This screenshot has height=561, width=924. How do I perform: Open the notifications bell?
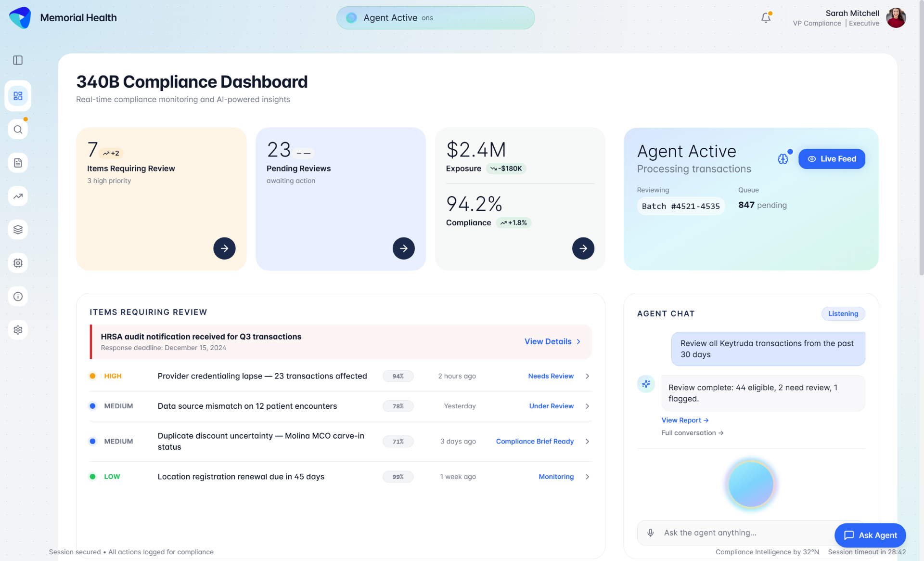[x=766, y=18]
